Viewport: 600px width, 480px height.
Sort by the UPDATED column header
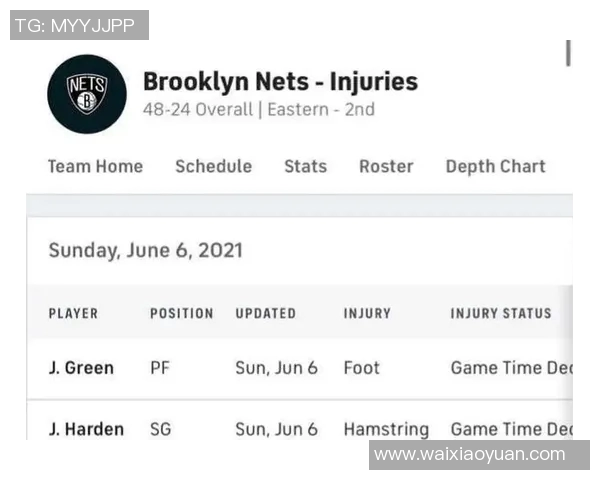tap(265, 313)
